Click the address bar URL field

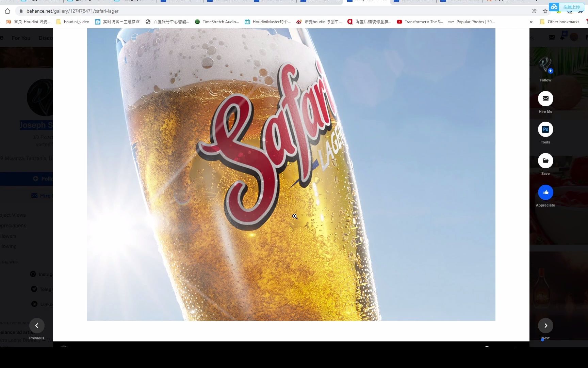pos(272,11)
